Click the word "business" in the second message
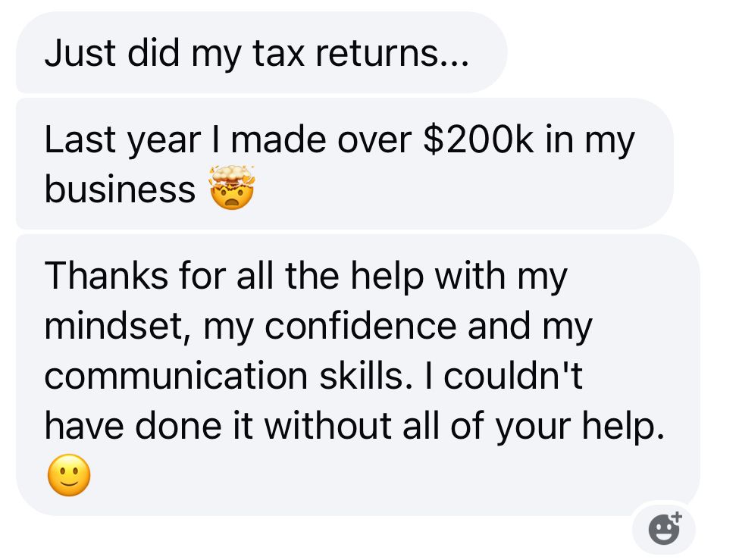The width and height of the screenshot is (739, 560). [x=120, y=189]
